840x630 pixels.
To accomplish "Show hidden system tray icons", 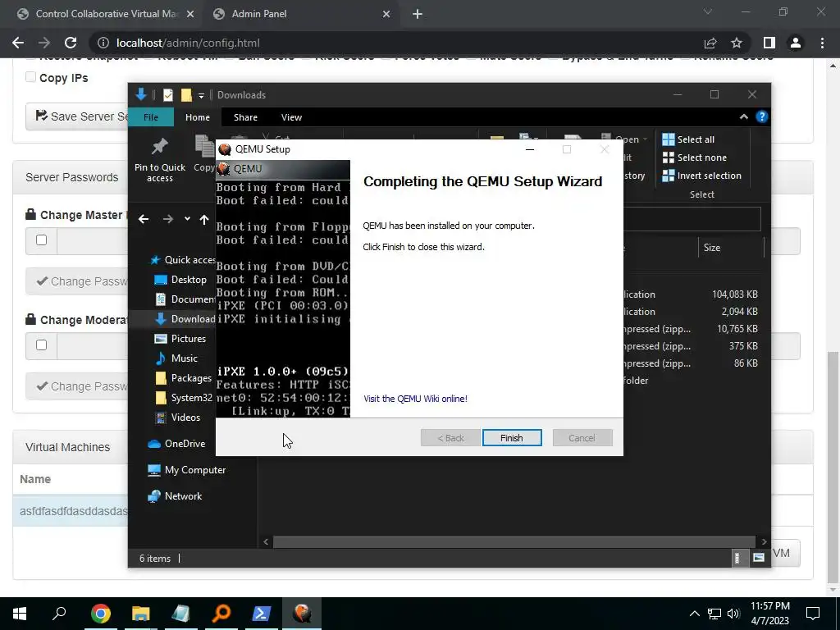I will point(694,614).
